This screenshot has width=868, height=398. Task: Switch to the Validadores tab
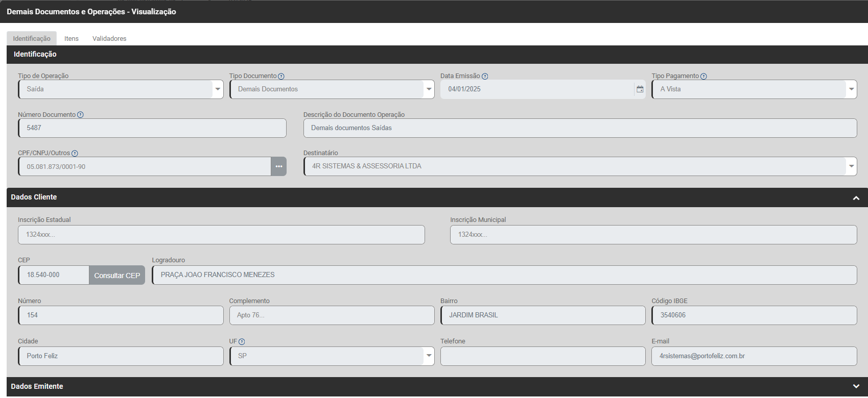(x=109, y=39)
